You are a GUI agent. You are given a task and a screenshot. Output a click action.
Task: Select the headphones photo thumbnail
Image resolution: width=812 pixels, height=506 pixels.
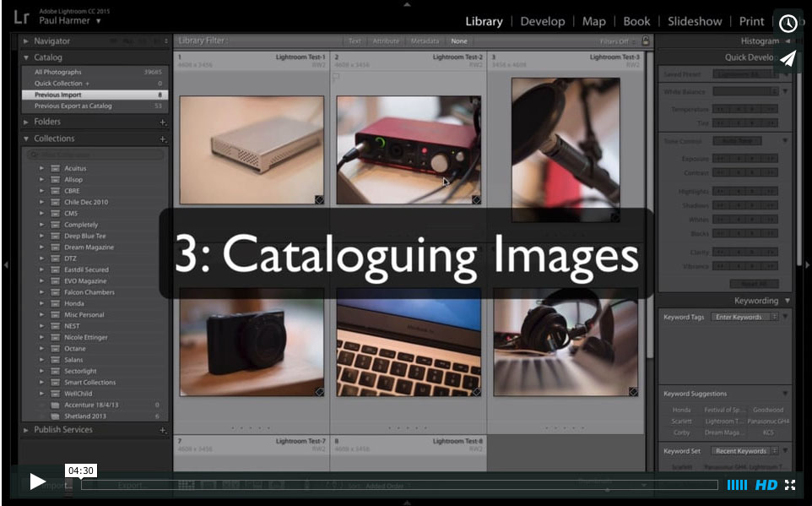[566, 342]
